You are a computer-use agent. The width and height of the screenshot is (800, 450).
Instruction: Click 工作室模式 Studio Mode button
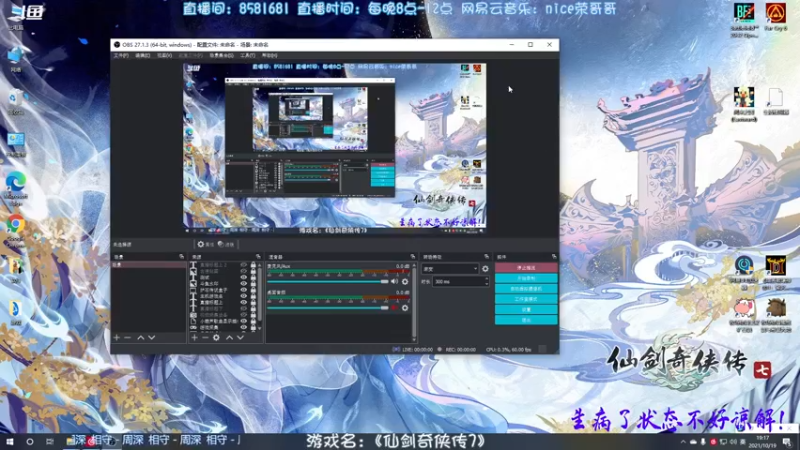coord(526,299)
